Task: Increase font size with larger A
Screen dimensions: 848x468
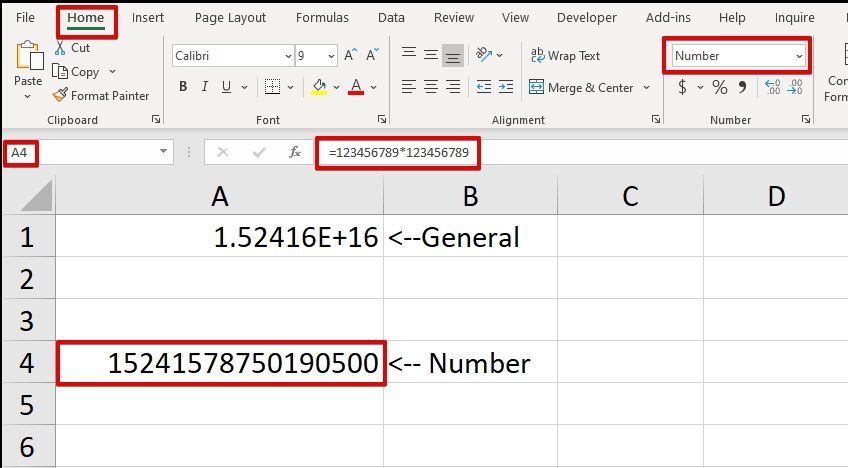Action: [350, 55]
